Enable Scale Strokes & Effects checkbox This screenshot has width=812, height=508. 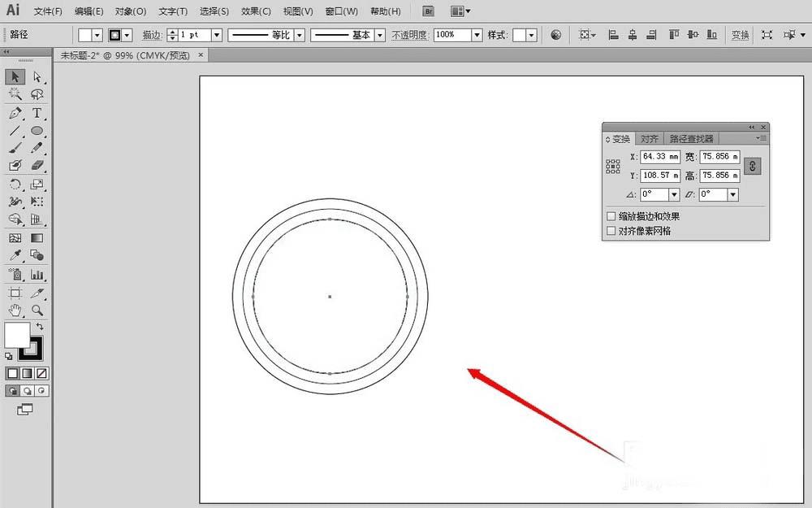point(611,216)
